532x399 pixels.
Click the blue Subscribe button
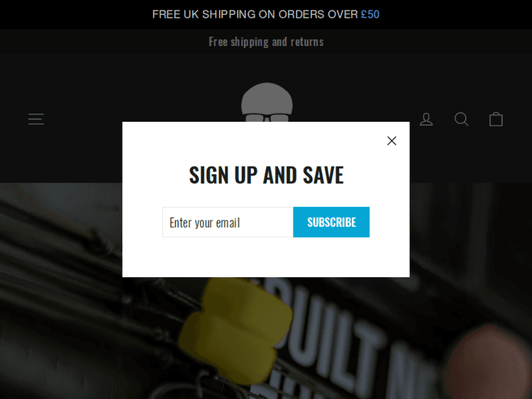[331, 222]
